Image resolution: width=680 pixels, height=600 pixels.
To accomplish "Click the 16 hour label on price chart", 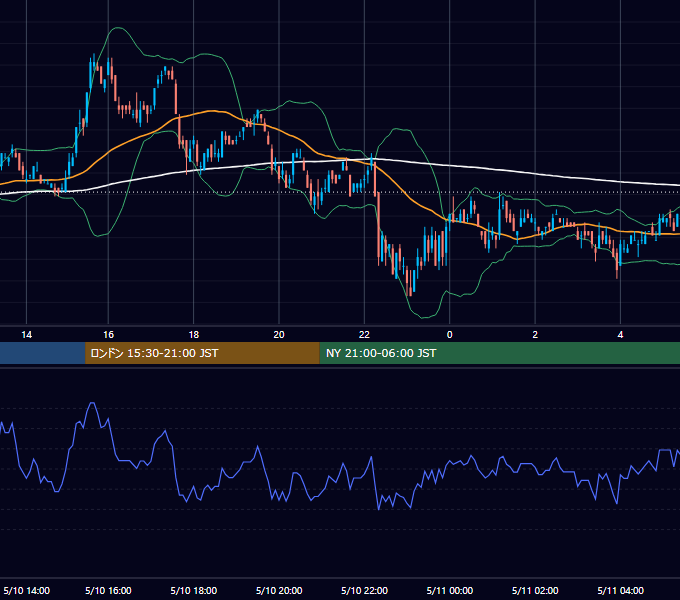I will 108,335.
